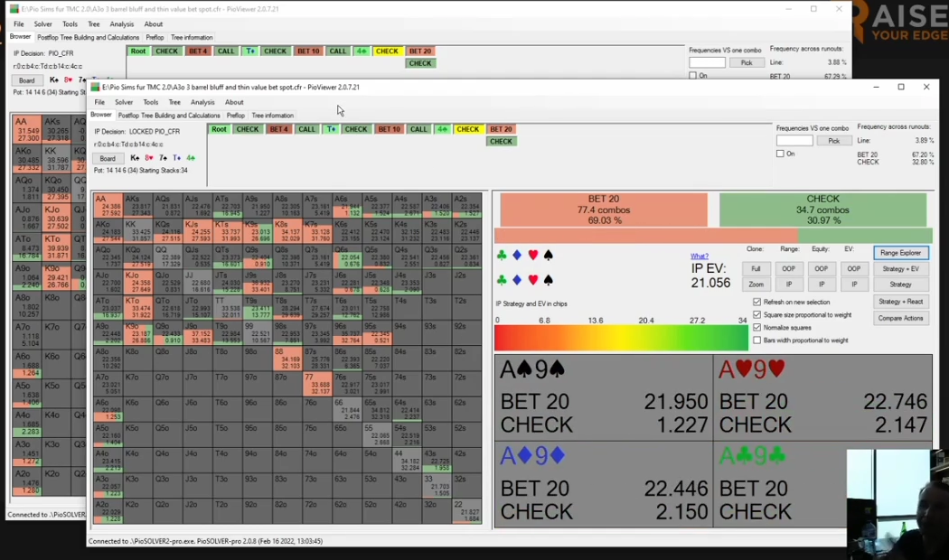Click the Zoom clone button
The image size is (949, 560).
coord(756,285)
